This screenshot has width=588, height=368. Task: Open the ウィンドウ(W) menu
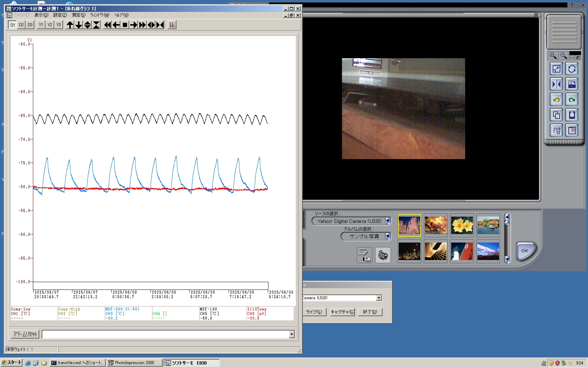click(x=100, y=15)
